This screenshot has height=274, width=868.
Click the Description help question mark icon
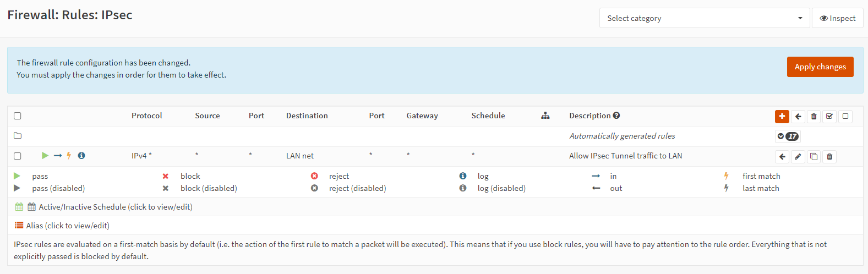pos(616,116)
